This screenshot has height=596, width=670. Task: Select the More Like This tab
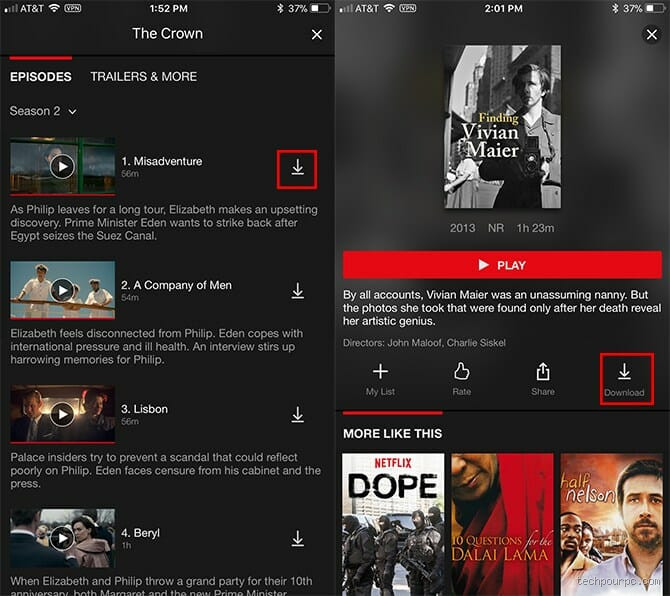[x=392, y=433]
